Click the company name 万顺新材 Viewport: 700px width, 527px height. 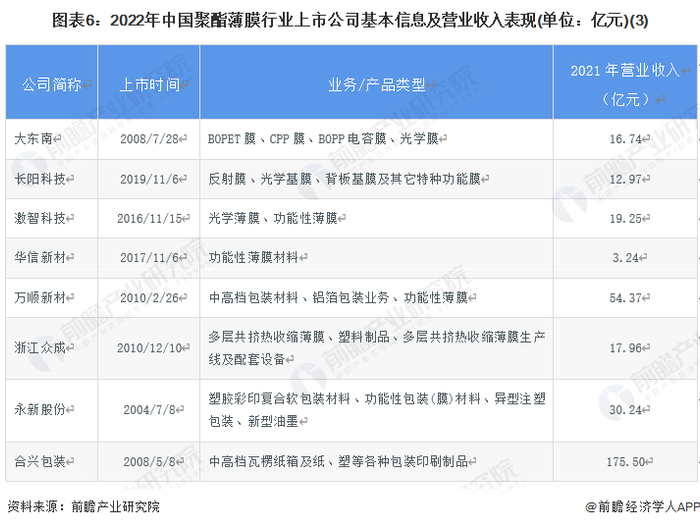coord(40,297)
